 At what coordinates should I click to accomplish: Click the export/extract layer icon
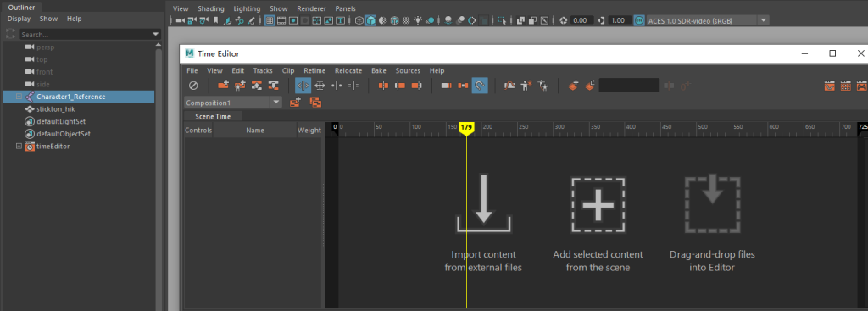[x=590, y=86]
